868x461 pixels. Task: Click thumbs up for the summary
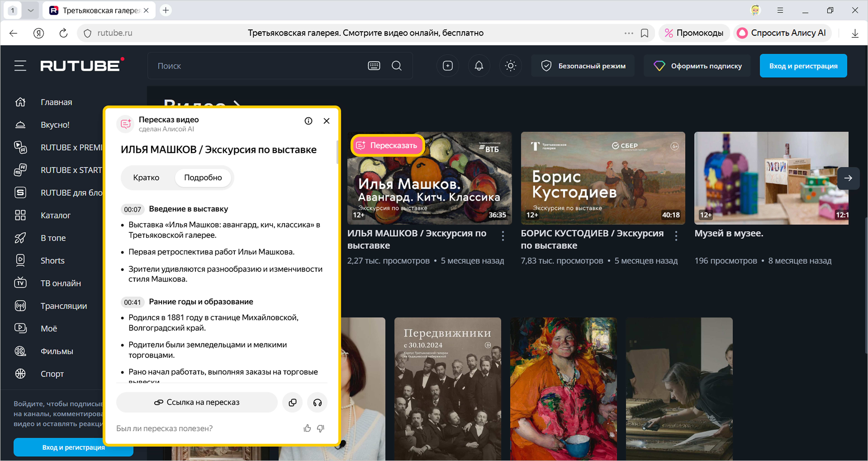coord(307,428)
